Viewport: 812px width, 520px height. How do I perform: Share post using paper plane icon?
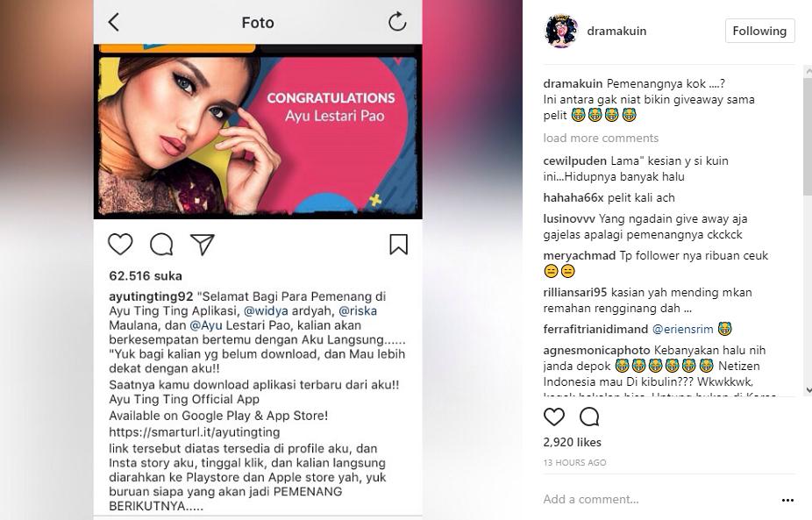pos(202,244)
